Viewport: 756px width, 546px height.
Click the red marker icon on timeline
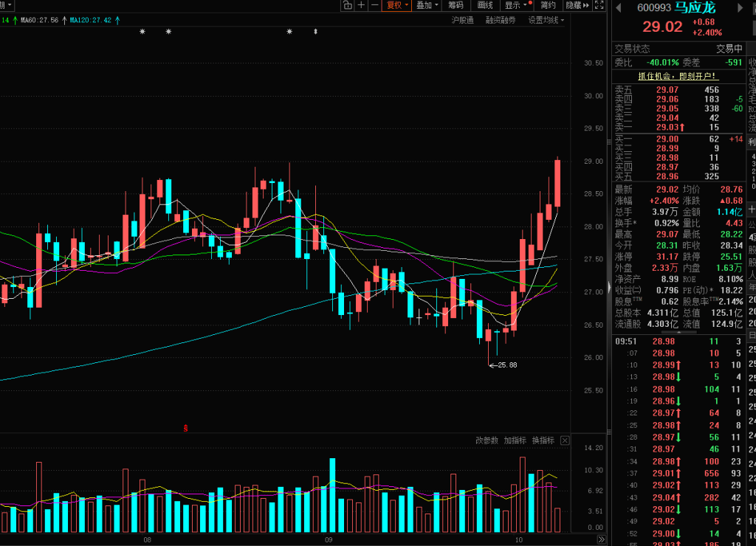click(x=186, y=427)
